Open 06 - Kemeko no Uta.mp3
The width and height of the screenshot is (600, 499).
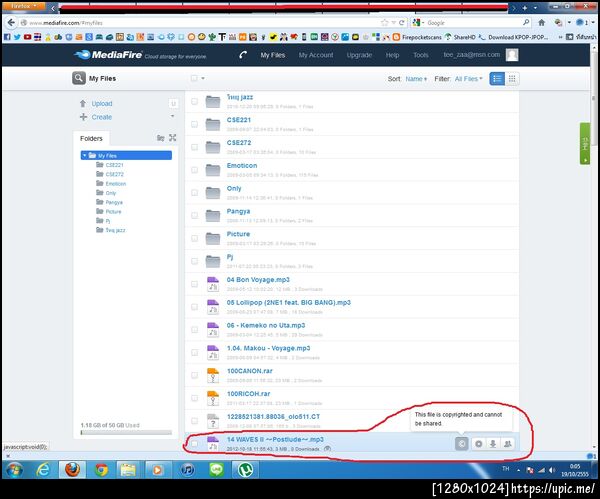(266, 325)
